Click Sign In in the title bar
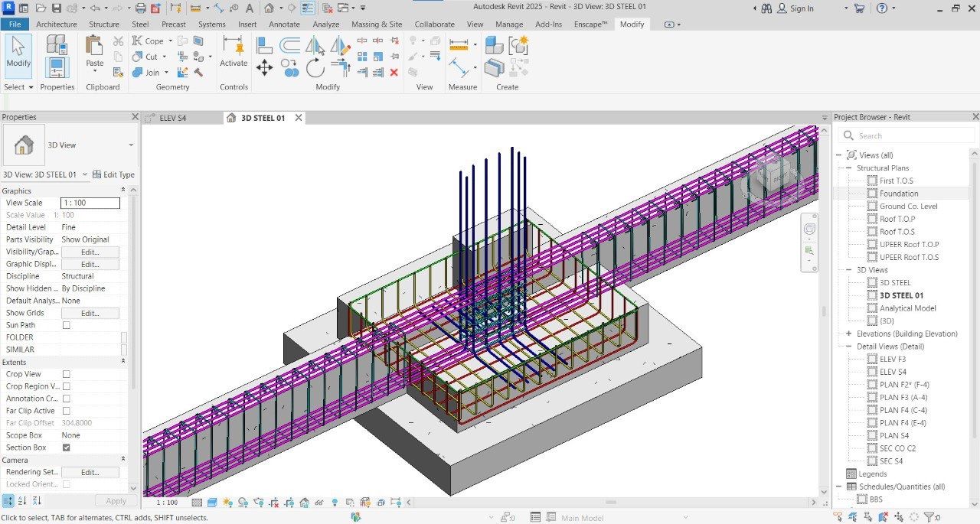Screen dimensions: 980x524 802,8
